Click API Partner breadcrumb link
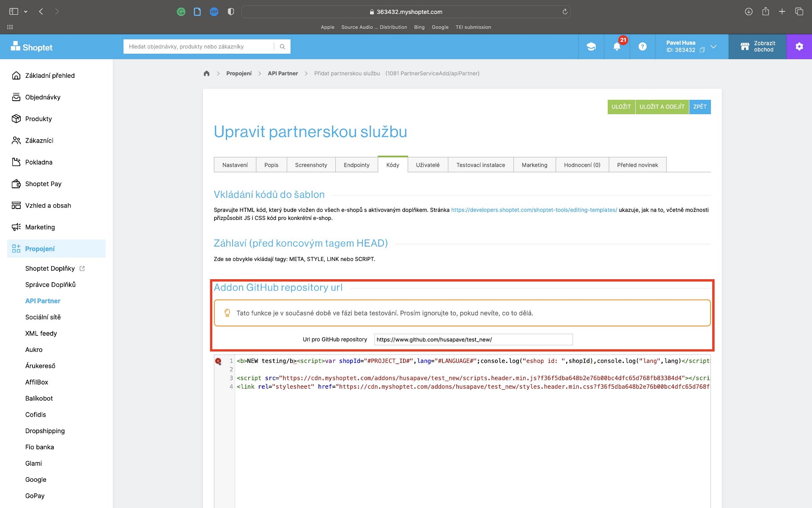The image size is (812, 508). (283, 73)
